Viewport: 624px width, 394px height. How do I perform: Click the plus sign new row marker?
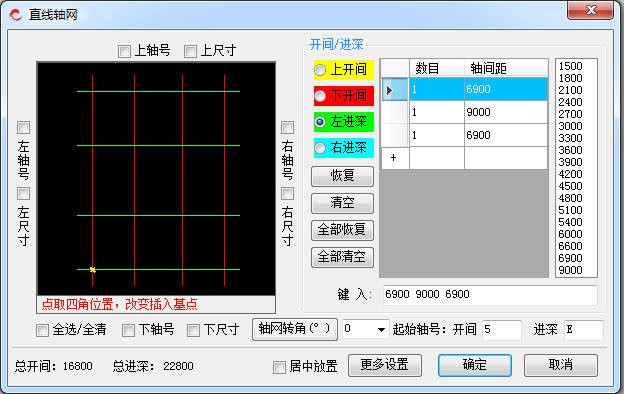(394, 158)
